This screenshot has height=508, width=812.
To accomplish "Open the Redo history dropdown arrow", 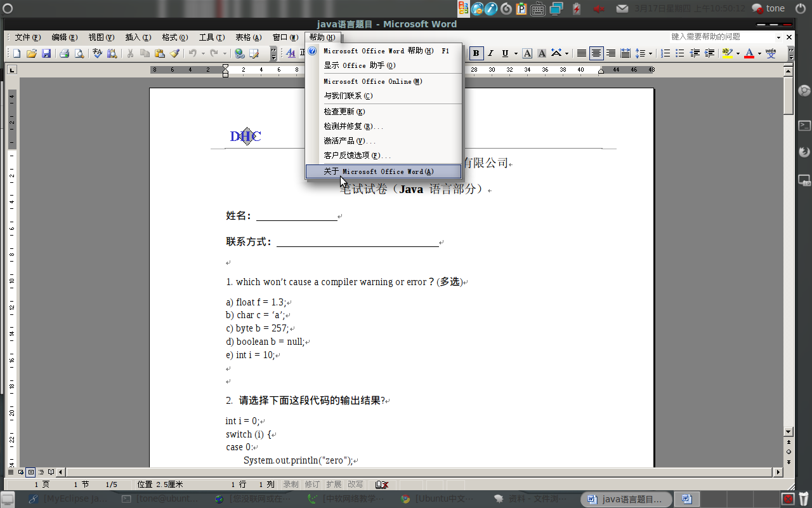I will [225, 54].
